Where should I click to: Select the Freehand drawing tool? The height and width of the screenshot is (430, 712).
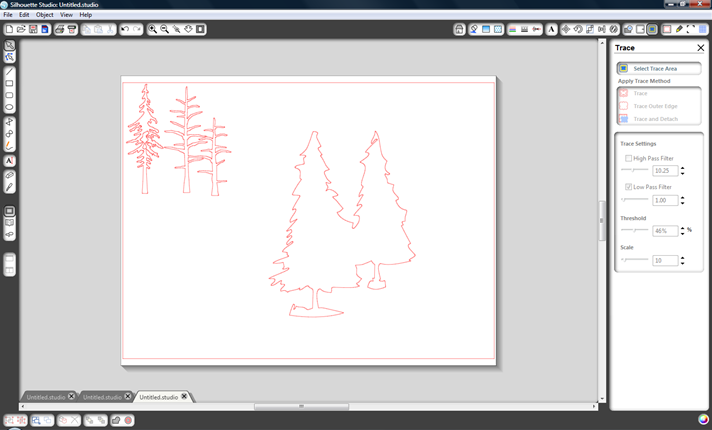(x=9, y=145)
